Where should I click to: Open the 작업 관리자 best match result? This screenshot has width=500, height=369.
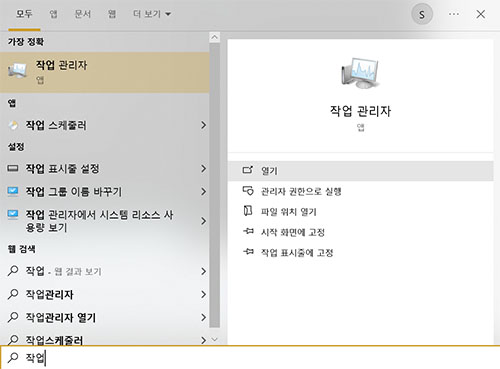pos(105,72)
